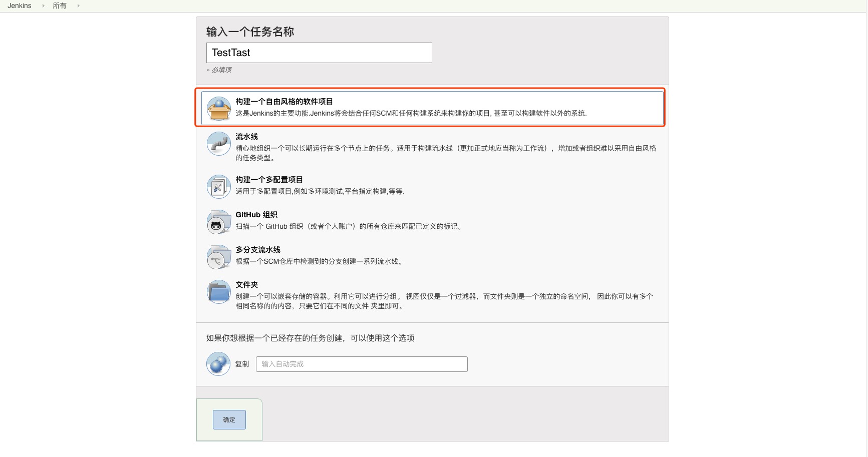
Task: Open the Jenkins breadcrumb link
Action: coord(20,6)
